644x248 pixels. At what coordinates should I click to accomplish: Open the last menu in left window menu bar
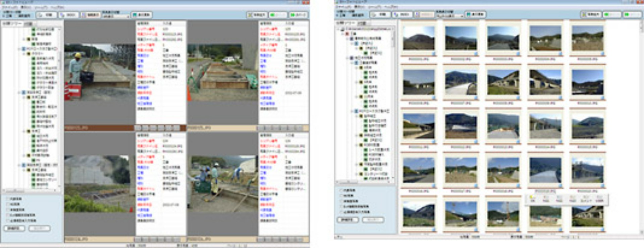(x=57, y=7)
